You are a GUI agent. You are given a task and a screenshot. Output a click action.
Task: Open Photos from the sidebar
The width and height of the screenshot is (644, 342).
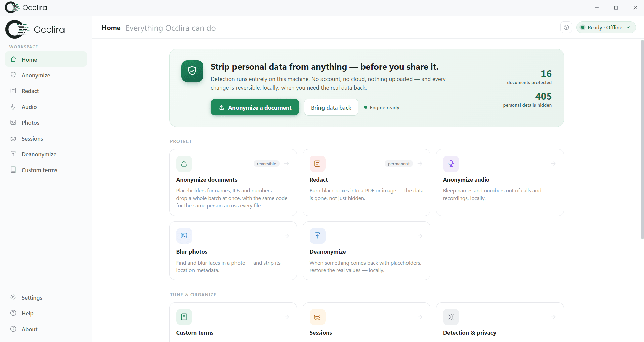46,122
